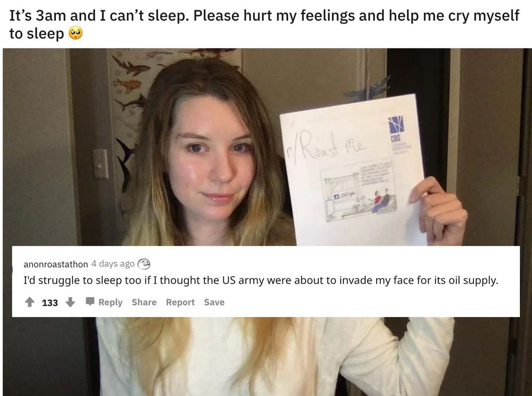Click the pleading-face emoji in the post title
Viewport: 532px width, 396px height.
75,34
